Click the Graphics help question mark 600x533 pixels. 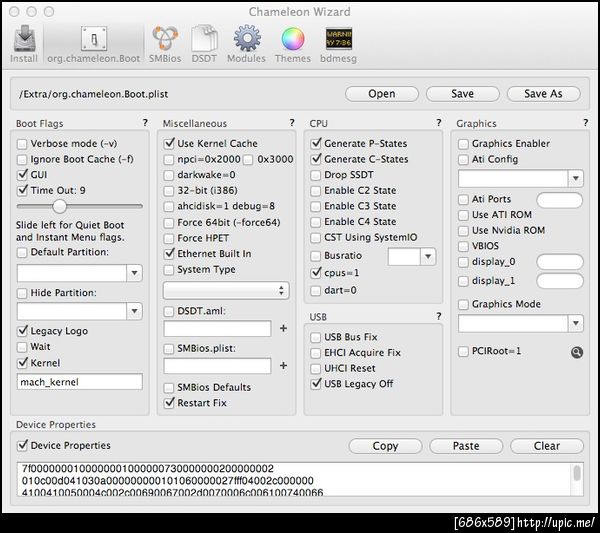coord(585,122)
